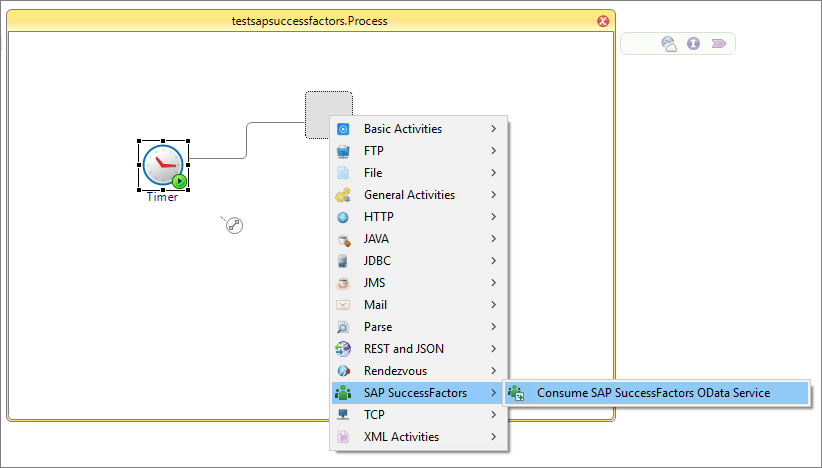Click the General Activities gears icon

(x=343, y=195)
